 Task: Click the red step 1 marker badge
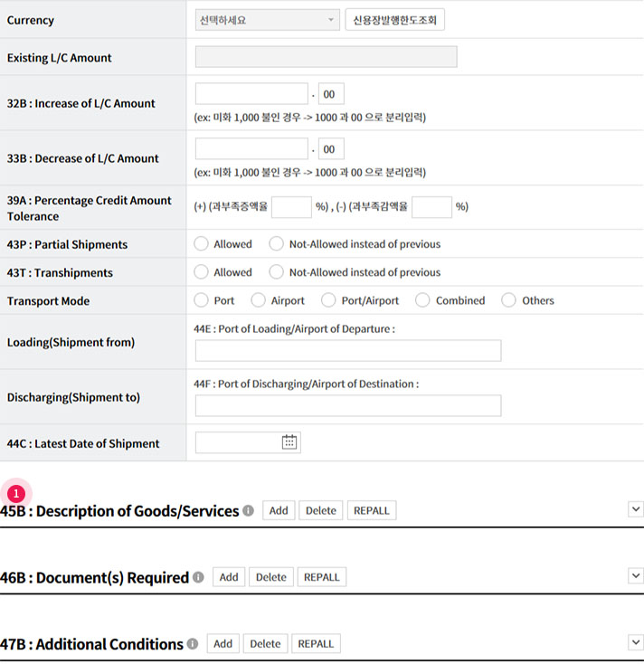coord(15,494)
